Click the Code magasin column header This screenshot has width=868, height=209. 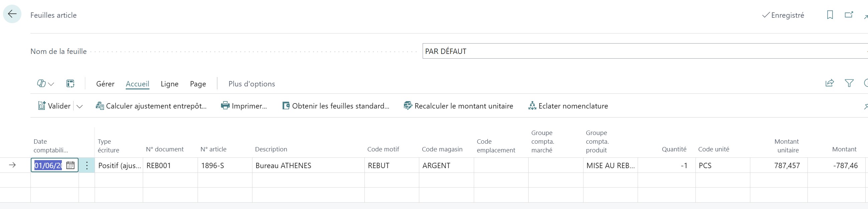tap(442, 149)
